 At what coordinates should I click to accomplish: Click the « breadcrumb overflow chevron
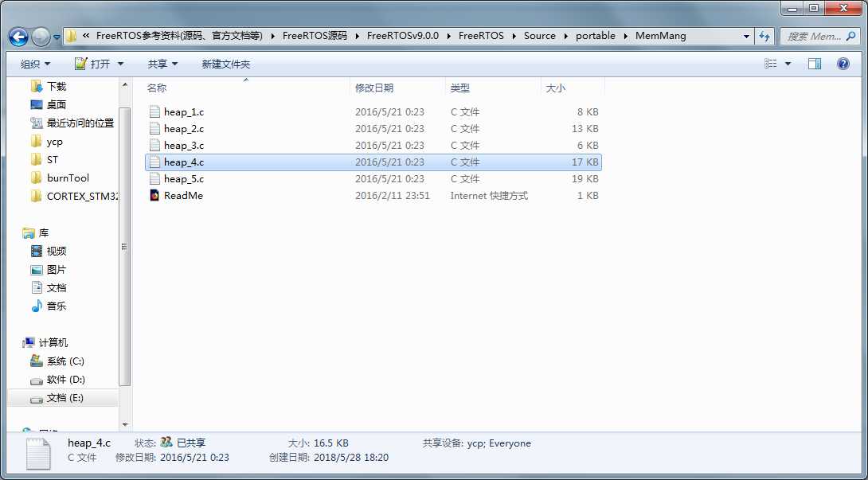click(86, 36)
